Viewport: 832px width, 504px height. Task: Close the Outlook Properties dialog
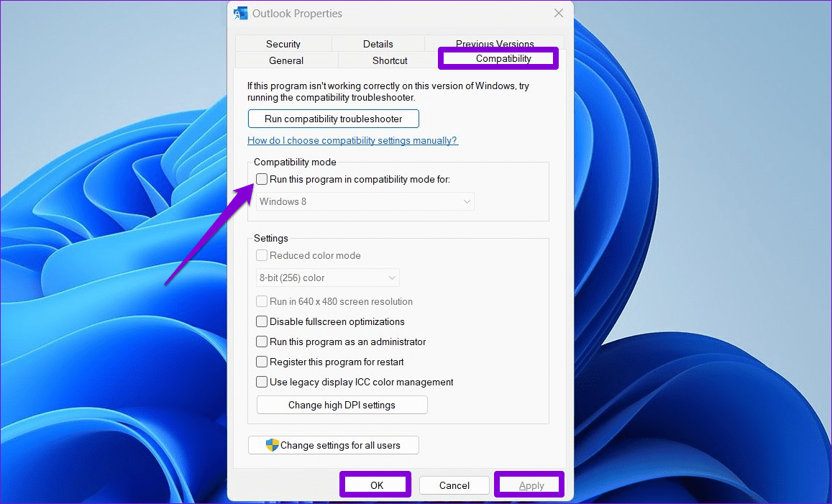(x=558, y=13)
